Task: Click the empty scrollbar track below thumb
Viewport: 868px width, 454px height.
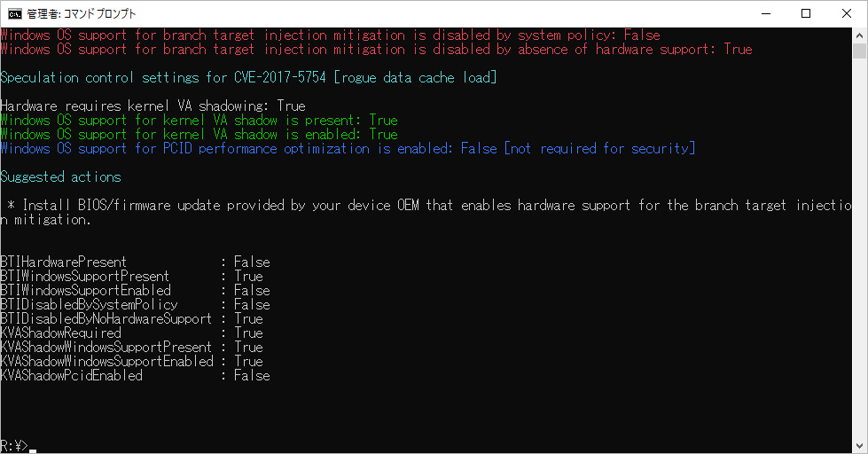Action: [859, 249]
